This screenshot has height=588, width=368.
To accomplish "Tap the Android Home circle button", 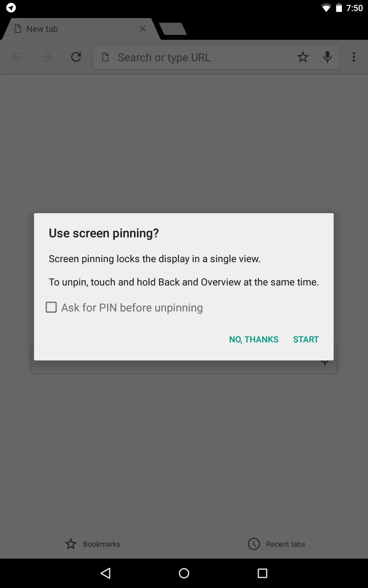I will 184,573.
